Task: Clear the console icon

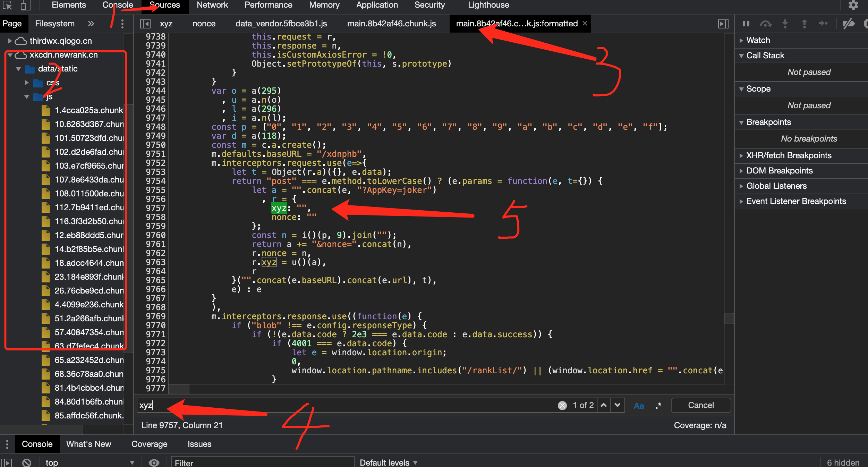Action: [27, 463]
